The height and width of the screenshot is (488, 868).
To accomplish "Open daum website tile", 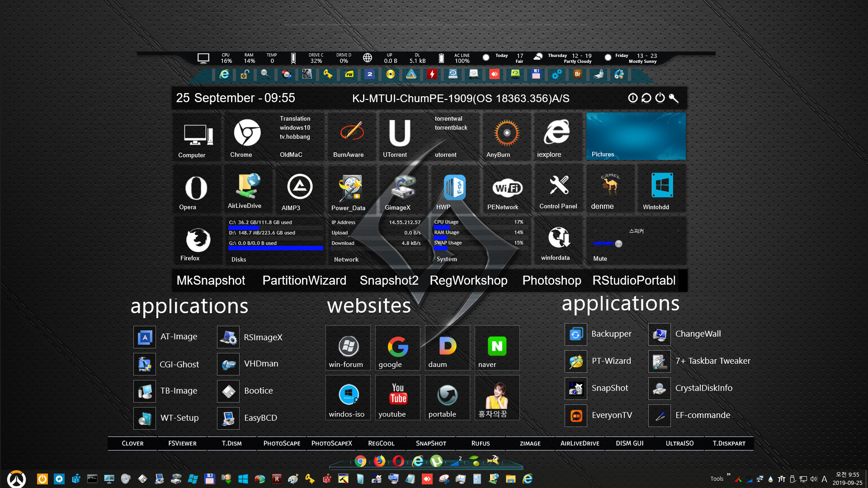I will [x=448, y=348].
